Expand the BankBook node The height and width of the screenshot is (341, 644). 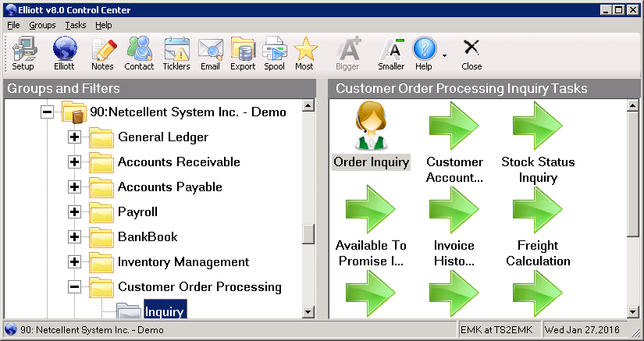tap(74, 236)
